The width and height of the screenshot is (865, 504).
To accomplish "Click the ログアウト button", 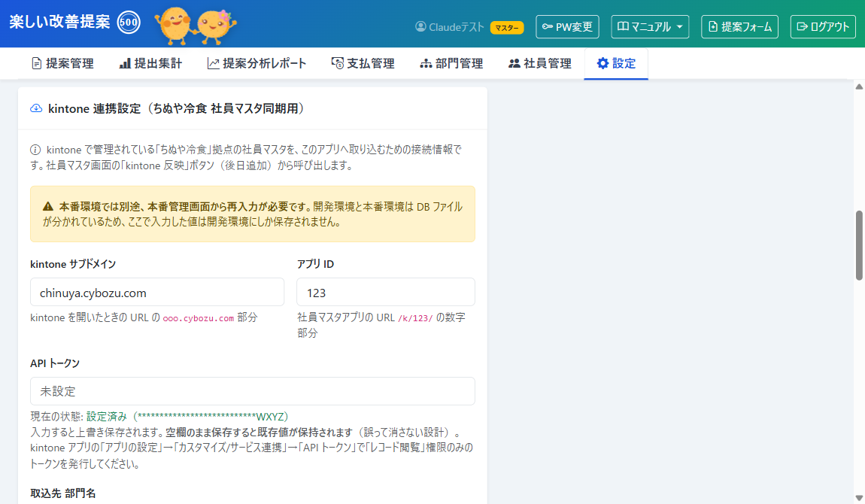I will pyautogui.click(x=823, y=26).
